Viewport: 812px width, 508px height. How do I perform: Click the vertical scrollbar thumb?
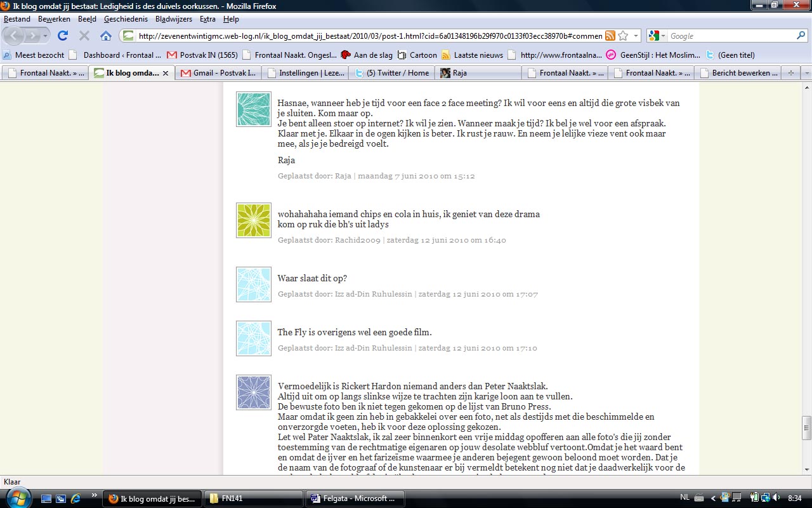tap(806, 428)
